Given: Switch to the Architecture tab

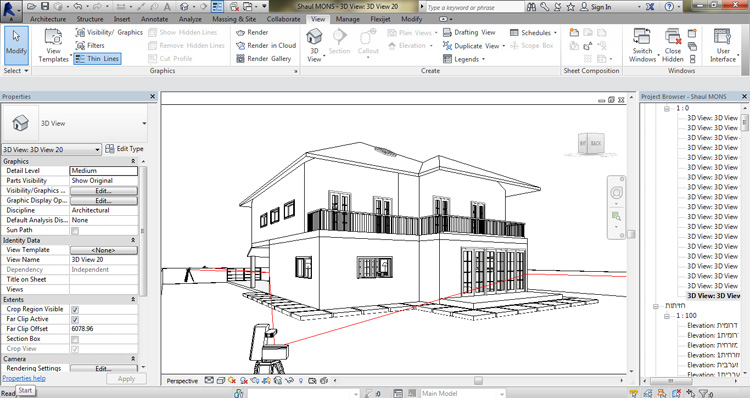Looking at the screenshot, I should (x=48, y=19).
